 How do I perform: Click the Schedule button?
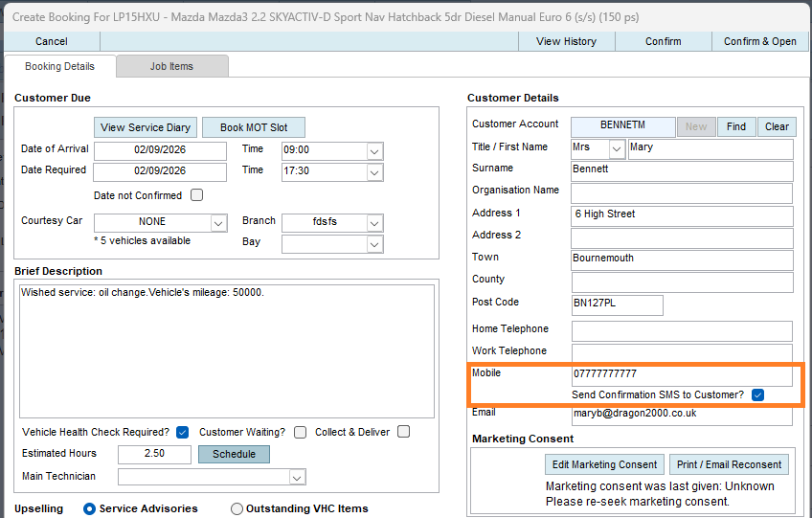(234, 454)
